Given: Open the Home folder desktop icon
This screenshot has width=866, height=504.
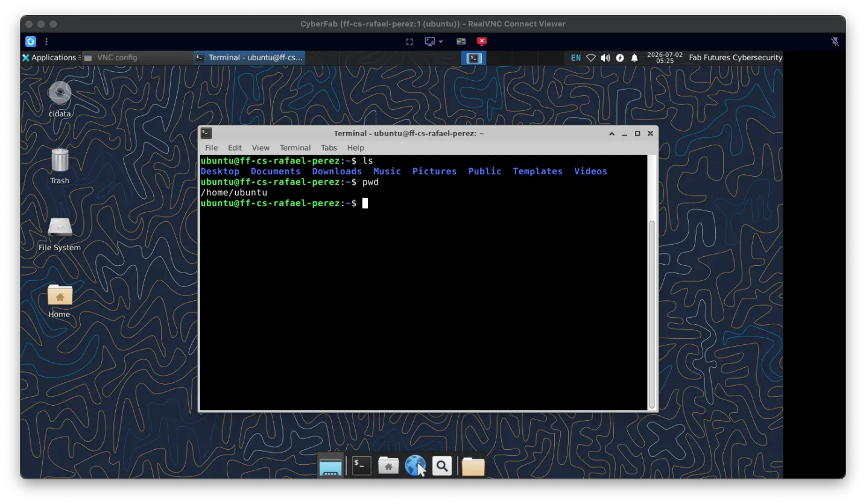Looking at the screenshot, I should (x=60, y=295).
